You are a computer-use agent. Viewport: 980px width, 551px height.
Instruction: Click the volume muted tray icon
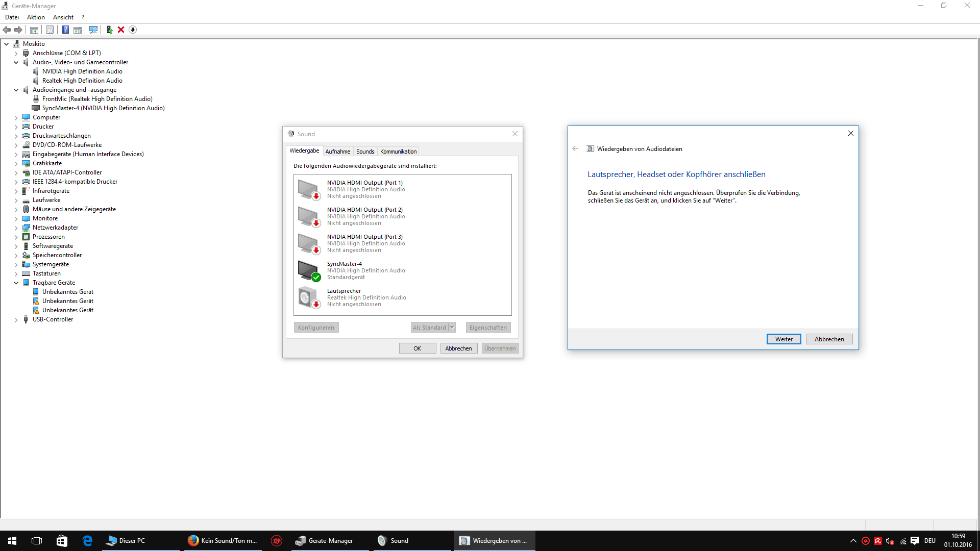click(890, 541)
